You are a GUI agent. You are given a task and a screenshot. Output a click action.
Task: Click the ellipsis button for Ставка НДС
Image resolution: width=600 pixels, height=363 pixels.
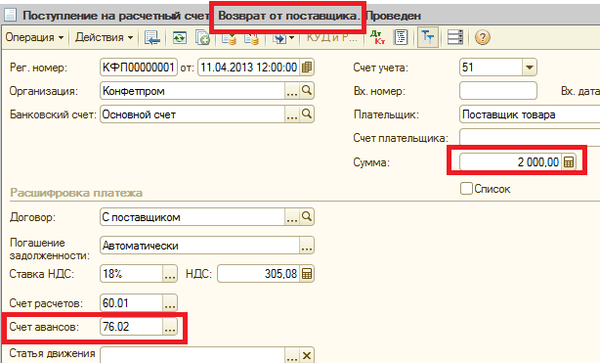coord(170,274)
